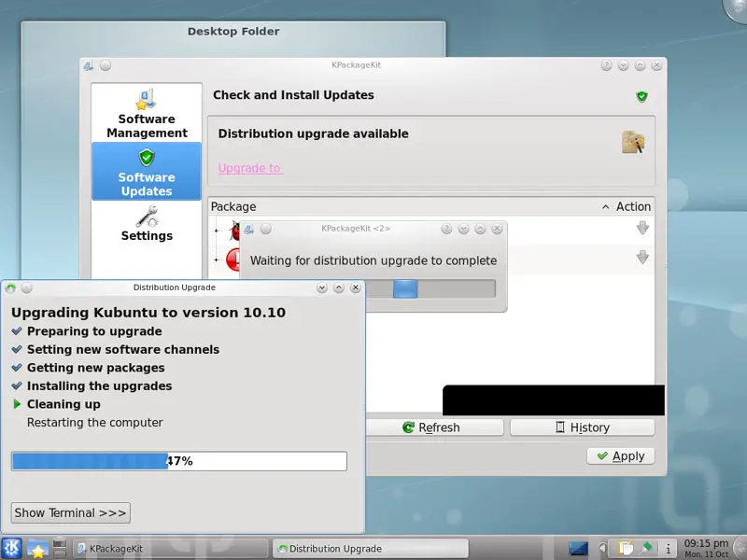Click the 'Distribution upgrade available' heading

pos(313,133)
